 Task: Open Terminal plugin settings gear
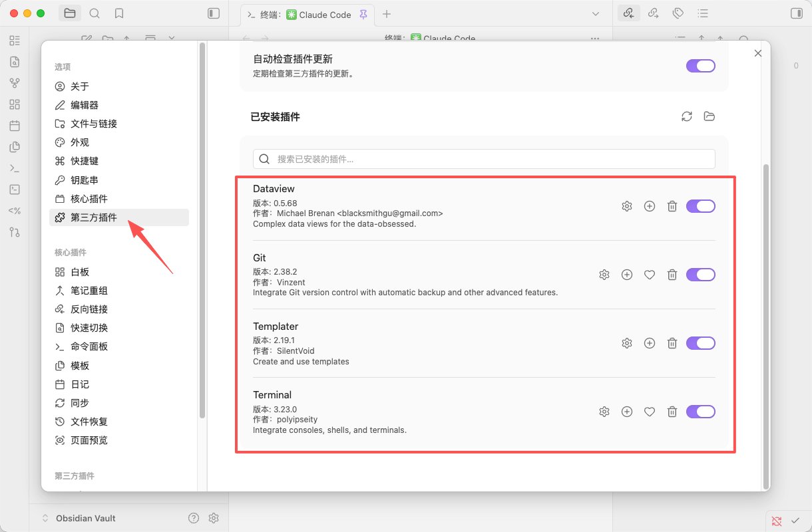tap(604, 412)
